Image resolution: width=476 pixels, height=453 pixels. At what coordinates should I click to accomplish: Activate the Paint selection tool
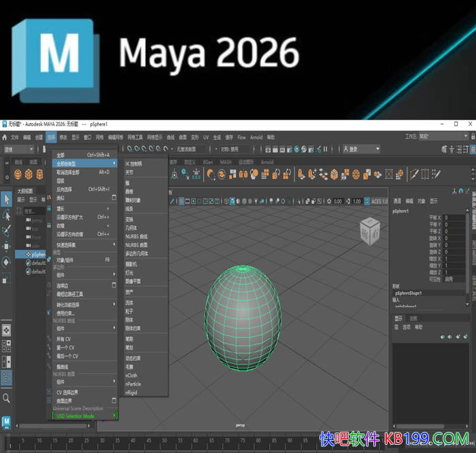(7, 231)
